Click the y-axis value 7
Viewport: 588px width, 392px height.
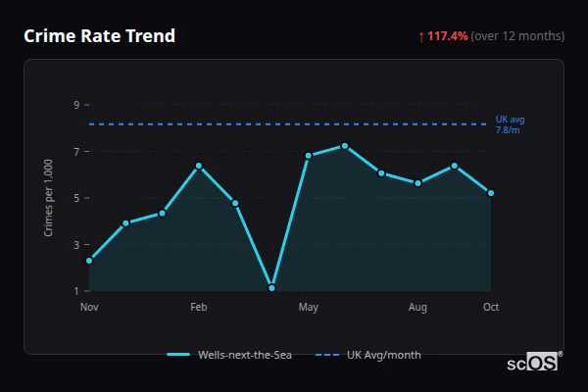tap(76, 152)
